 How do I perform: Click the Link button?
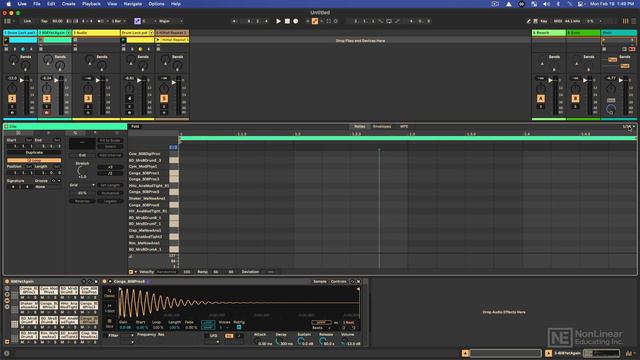click(x=27, y=21)
